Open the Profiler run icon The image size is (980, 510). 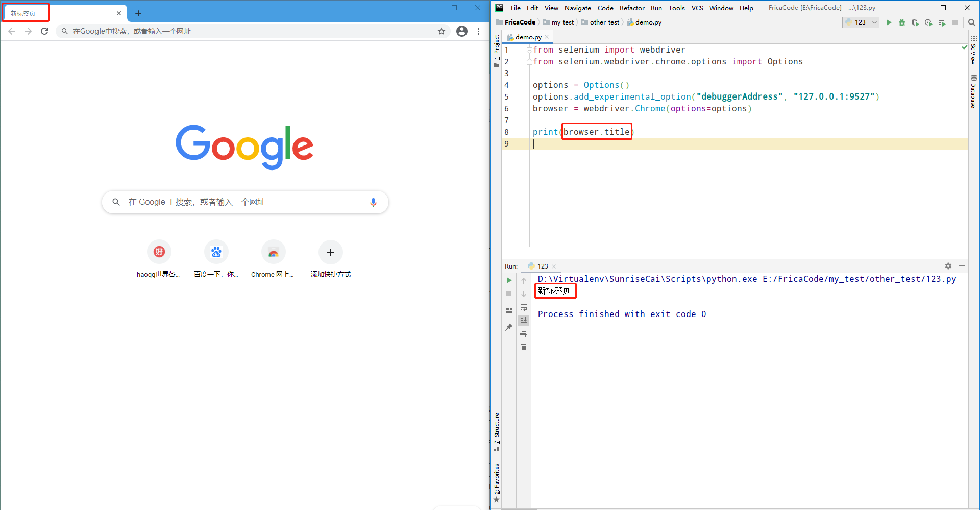[928, 22]
